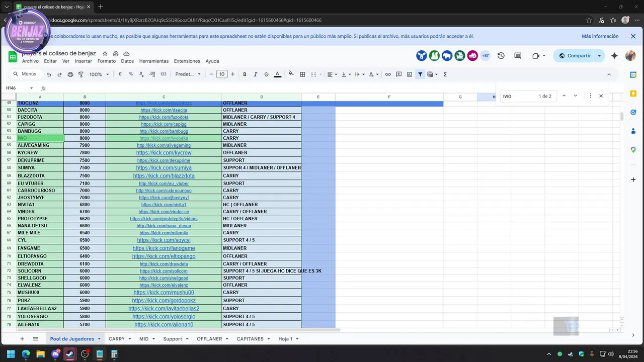Increase decimal places
The width and height of the screenshot is (644, 362).
(x=152, y=74)
